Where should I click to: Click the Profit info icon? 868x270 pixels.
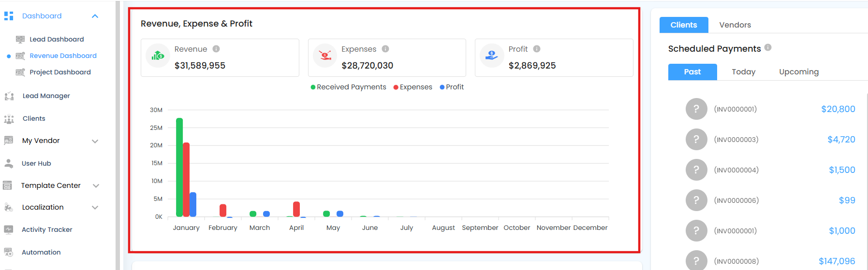point(537,49)
